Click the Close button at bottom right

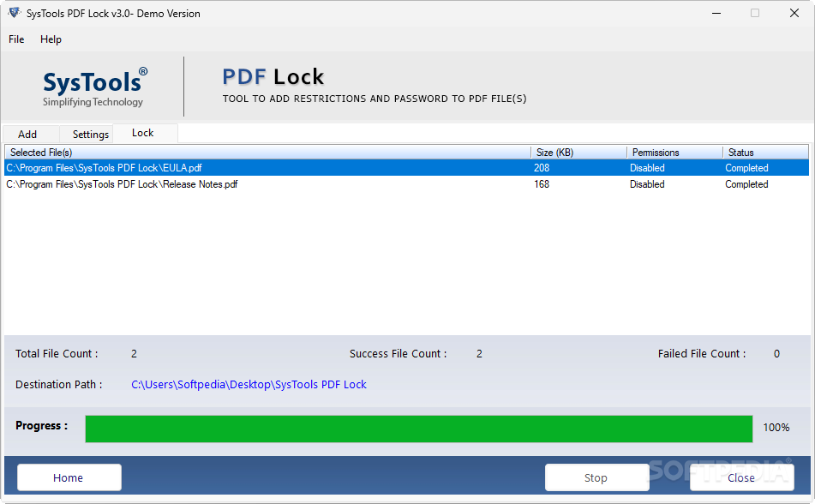tap(741, 477)
